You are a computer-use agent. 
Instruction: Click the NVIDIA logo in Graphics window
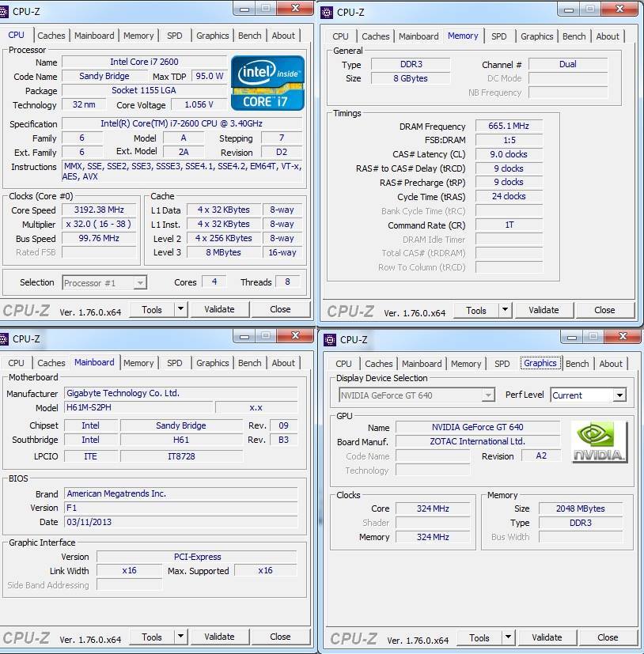point(599,442)
